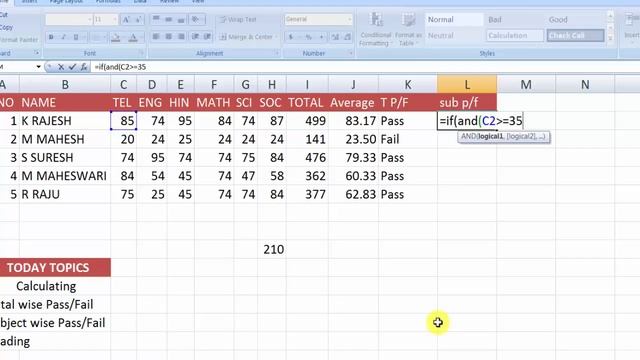This screenshot has height=360, width=640.
Task: Confirm the formula with the checkmark
Action: click(x=72, y=67)
